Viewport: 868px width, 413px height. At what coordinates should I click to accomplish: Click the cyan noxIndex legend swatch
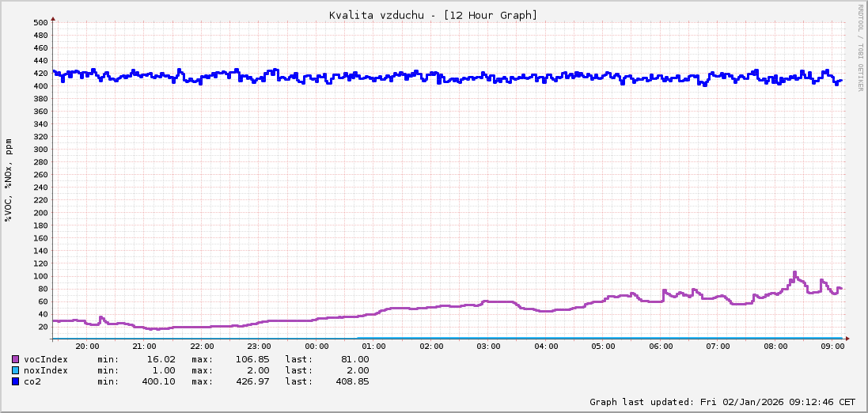pyautogui.click(x=16, y=370)
